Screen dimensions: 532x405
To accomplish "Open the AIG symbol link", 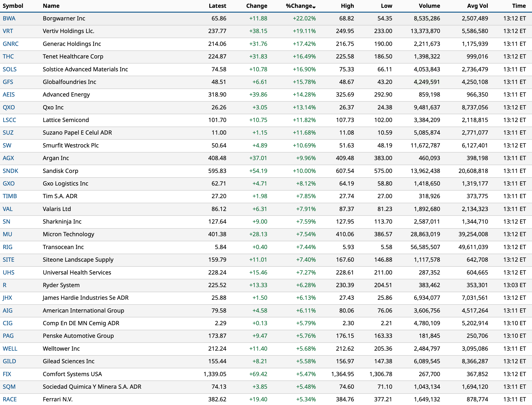I will [8, 311].
